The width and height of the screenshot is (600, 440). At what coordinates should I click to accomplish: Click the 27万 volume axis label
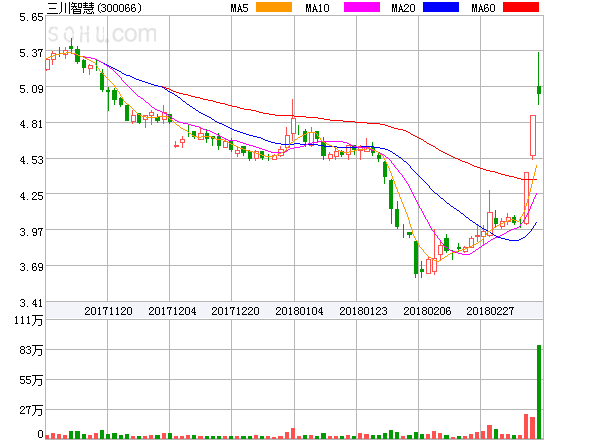(31, 411)
